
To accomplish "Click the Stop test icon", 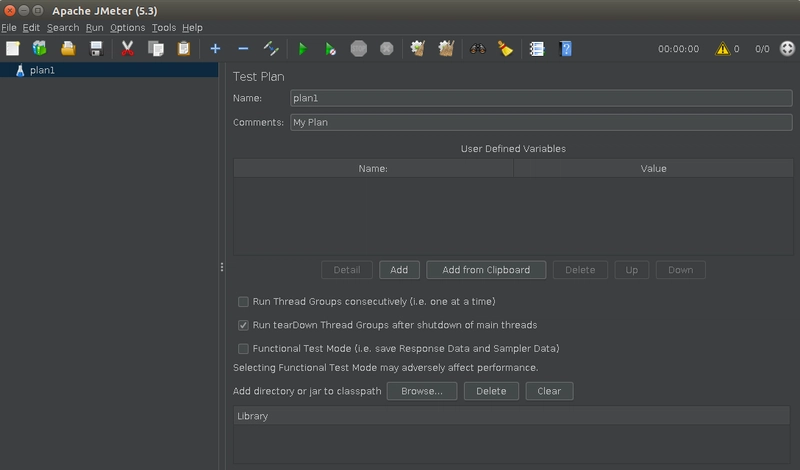I will click(x=359, y=48).
